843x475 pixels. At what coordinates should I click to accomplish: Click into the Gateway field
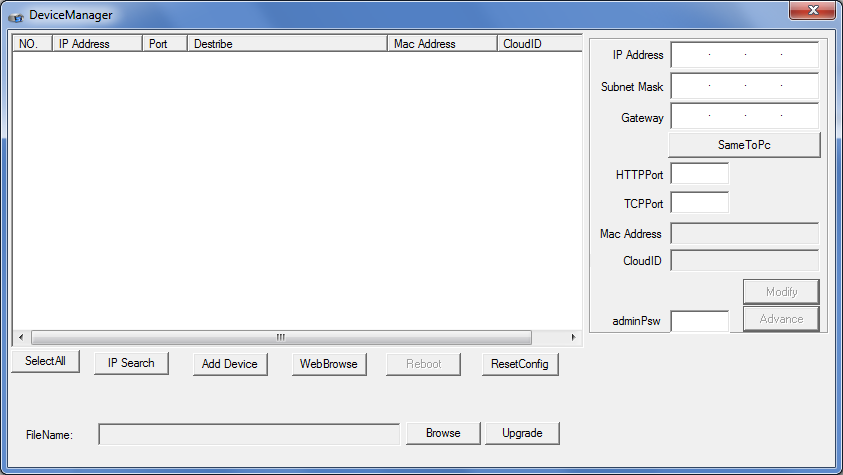click(745, 116)
